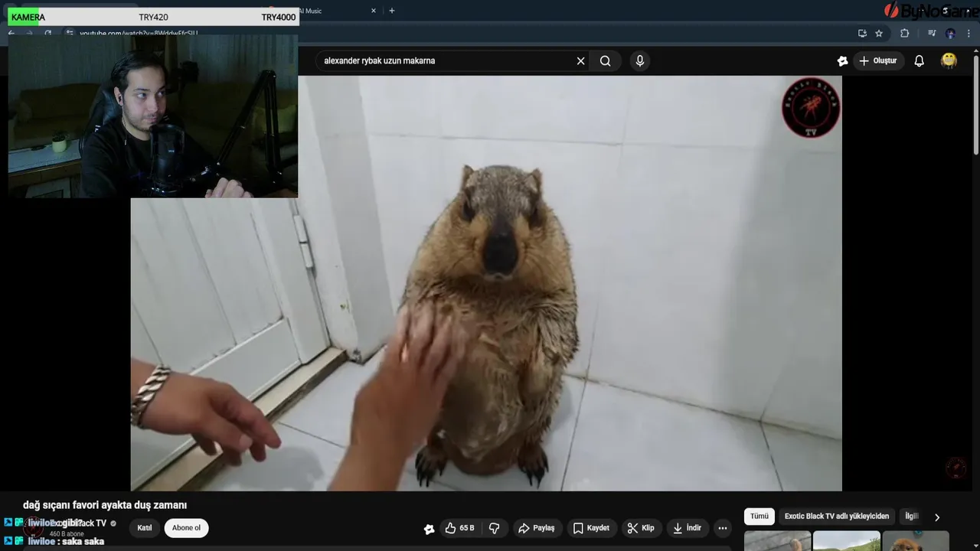The width and height of the screenshot is (980, 551).
Task: Close the AI Music tab
Action: click(x=374, y=11)
